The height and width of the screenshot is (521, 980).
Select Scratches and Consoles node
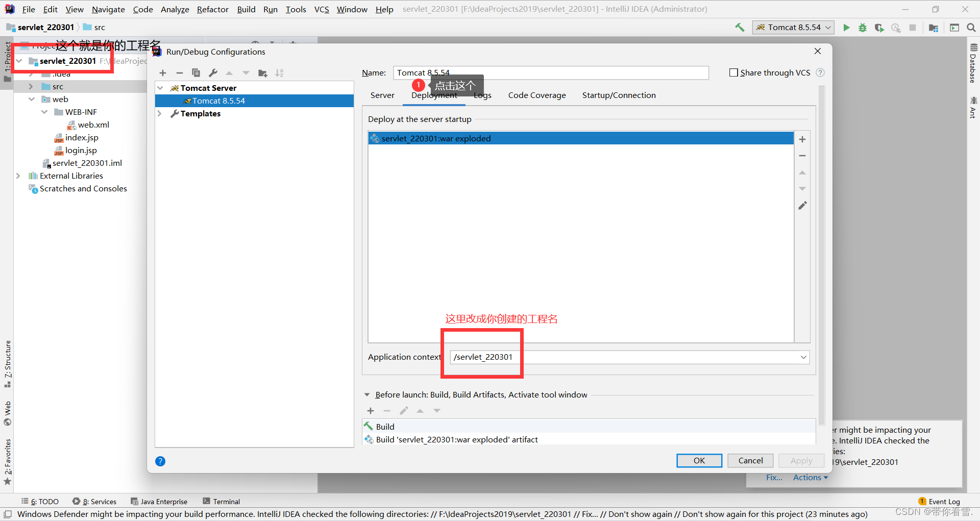(78, 189)
